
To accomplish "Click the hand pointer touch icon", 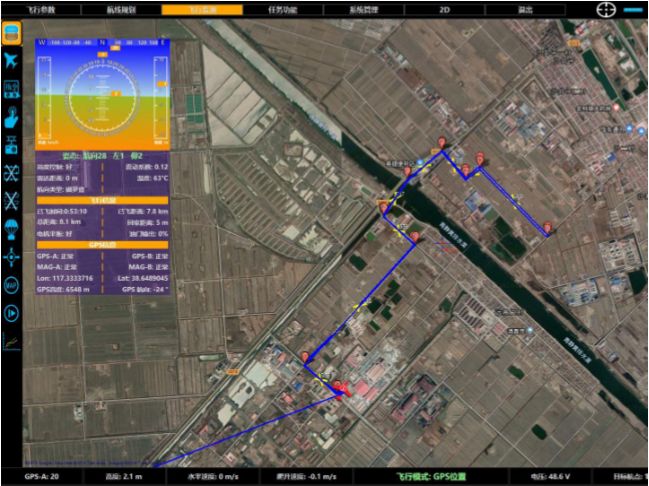I will 11,117.
